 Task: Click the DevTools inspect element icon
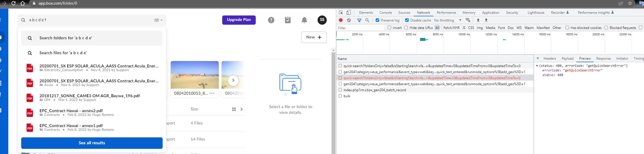point(341,13)
